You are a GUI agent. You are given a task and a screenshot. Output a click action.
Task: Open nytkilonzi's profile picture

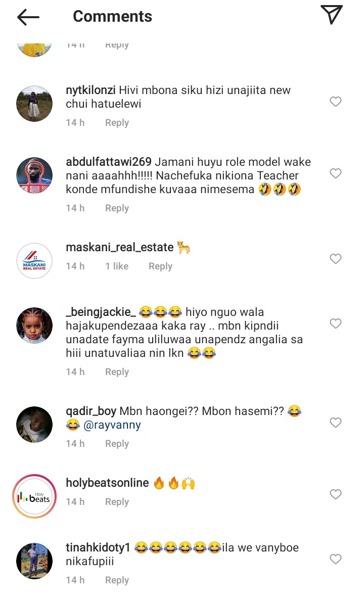(x=34, y=104)
